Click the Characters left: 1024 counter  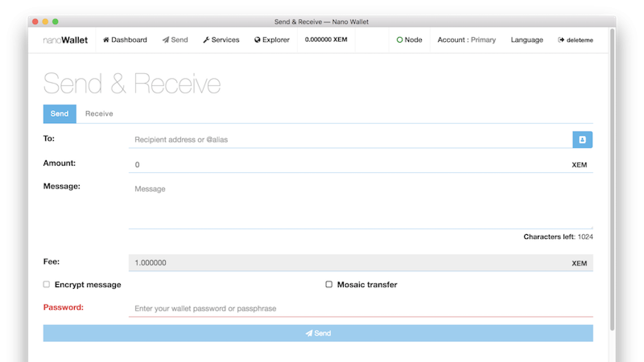click(x=558, y=237)
